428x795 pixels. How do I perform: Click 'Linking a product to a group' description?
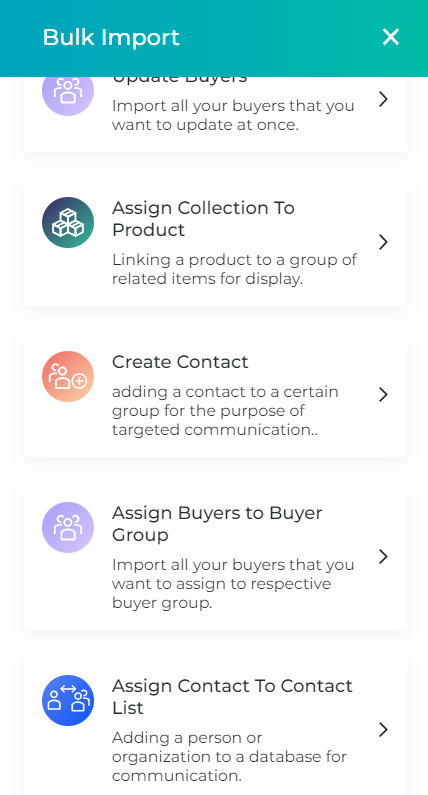[234, 269]
